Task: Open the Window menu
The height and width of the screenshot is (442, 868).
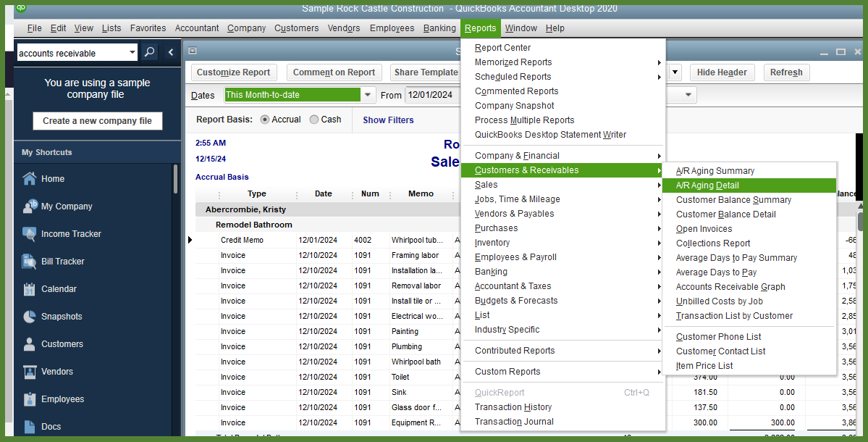Action: tap(521, 28)
